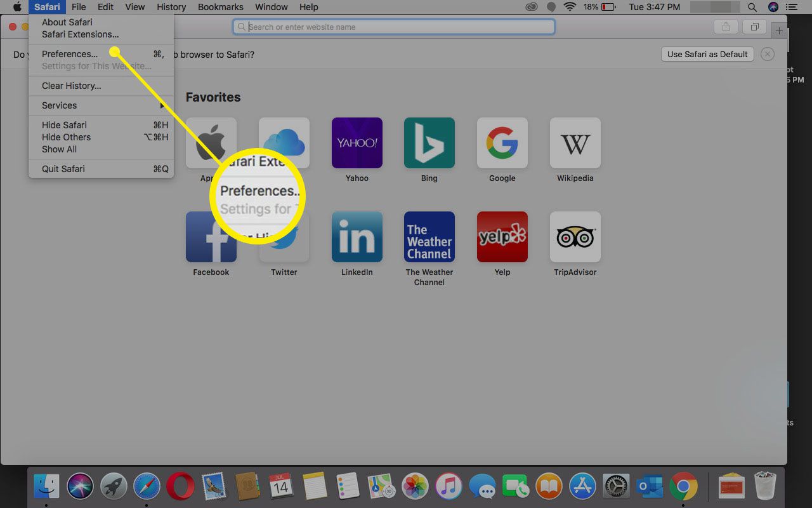Viewport: 812px width, 508px height.
Task: Open Launchpad rocket in the Dock
Action: click(x=114, y=486)
